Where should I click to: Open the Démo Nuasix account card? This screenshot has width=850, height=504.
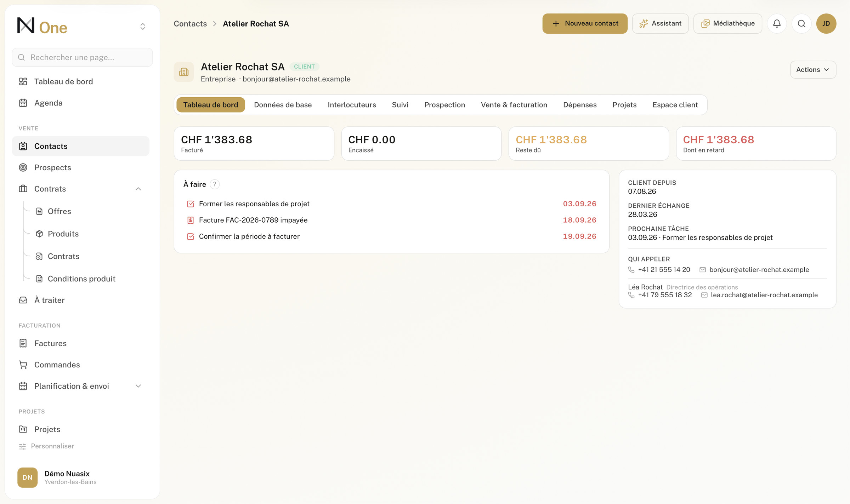click(x=82, y=477)
